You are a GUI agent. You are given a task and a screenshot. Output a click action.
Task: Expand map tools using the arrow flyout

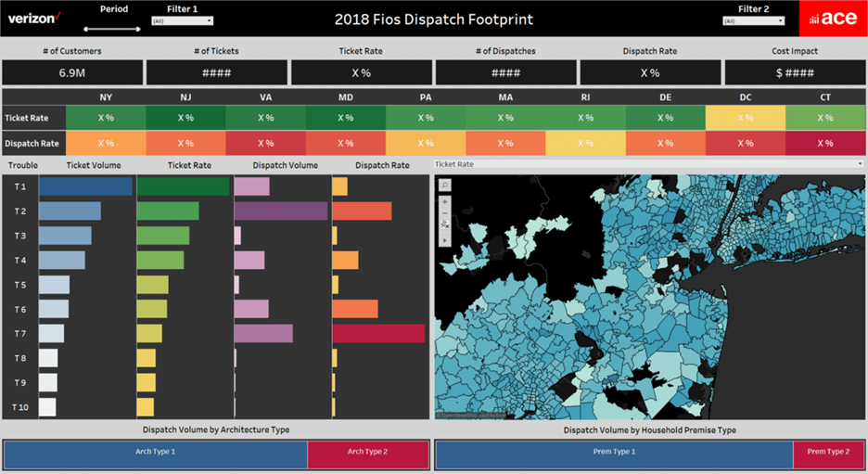444,240
